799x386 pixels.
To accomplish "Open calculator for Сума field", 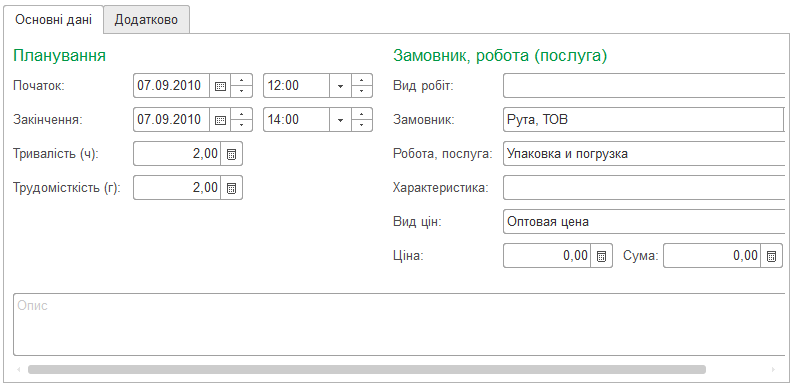I will pos(771,256).
